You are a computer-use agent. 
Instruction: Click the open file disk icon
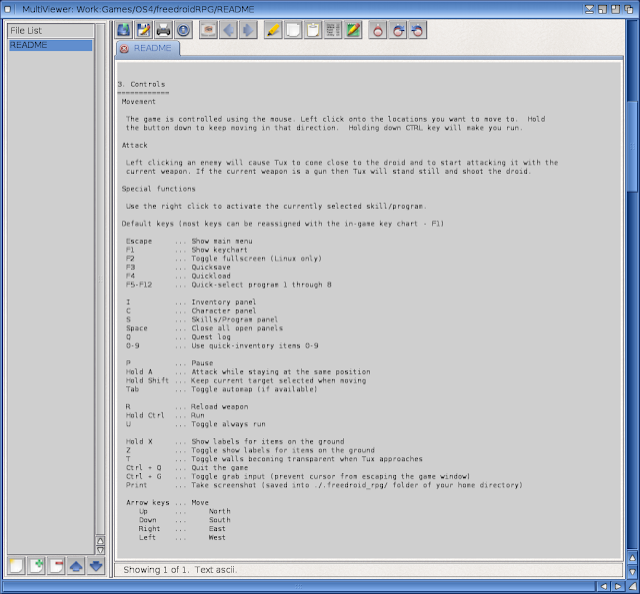[x=123, y=30]
